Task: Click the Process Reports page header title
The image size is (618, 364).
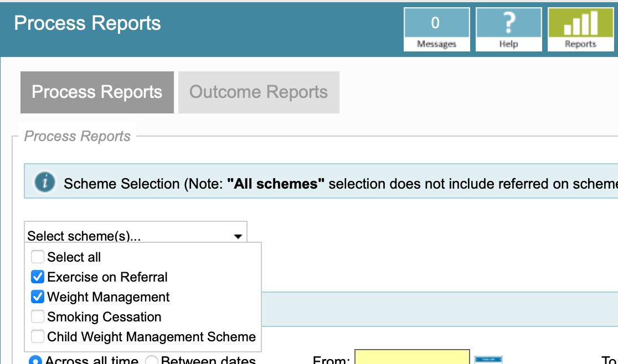Action: [x=87, y=23]
